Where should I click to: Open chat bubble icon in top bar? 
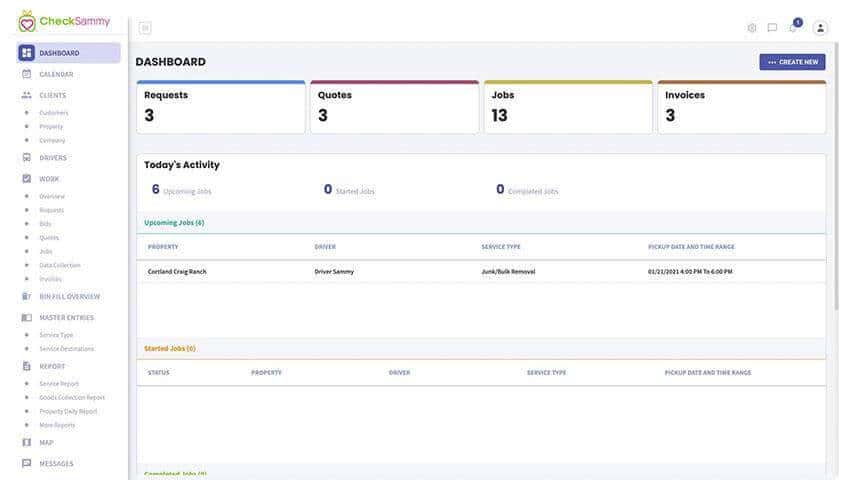pyautogui.click(x=772, y=28)
